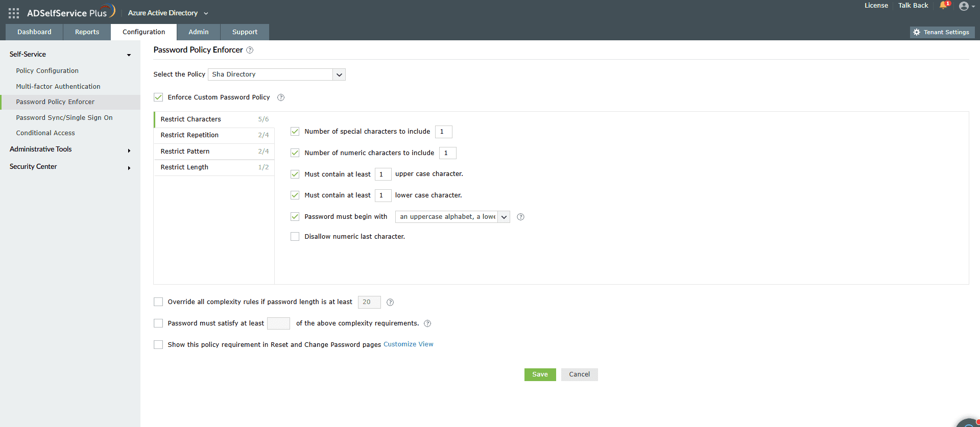Switch to the Admin tab
This screenshot has width=980, height=427.
[199, 32]
